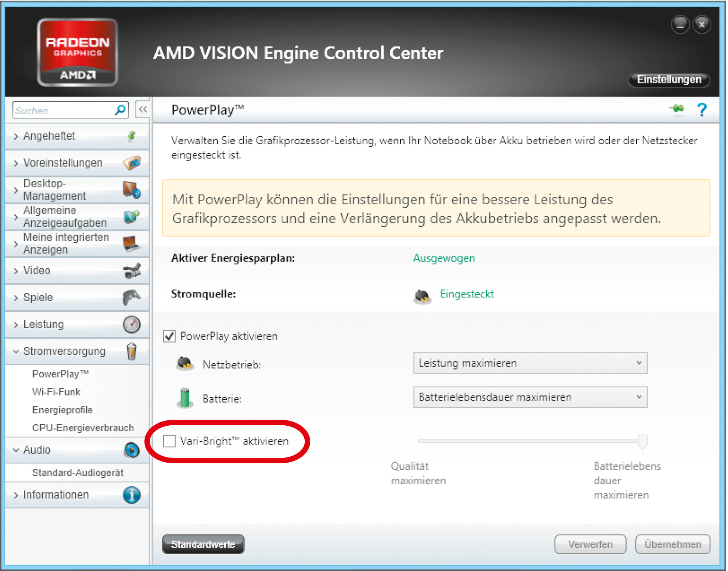Screen dimensions: 728x571
Task: Select Energieprofile in sidebar
Action: pyautogui.click(x=62, y=410)
